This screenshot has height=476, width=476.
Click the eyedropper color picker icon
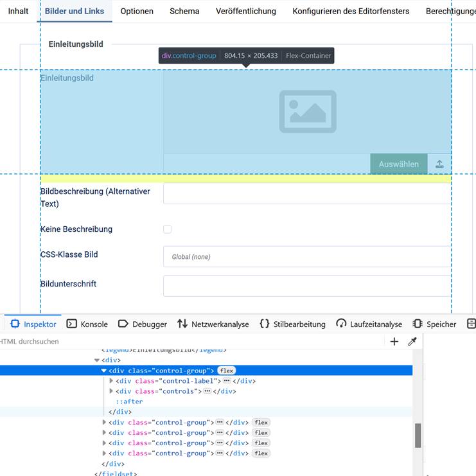click(x=412, y=342)
